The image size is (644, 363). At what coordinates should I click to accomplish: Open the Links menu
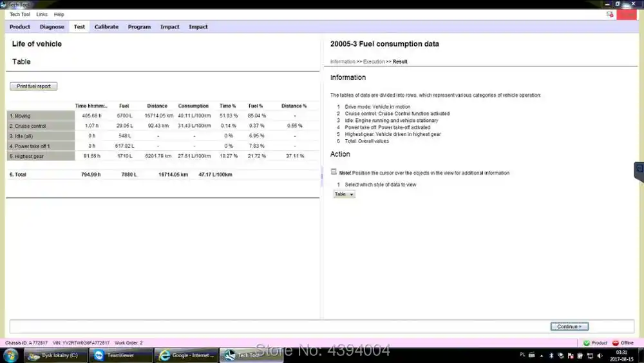41,14
